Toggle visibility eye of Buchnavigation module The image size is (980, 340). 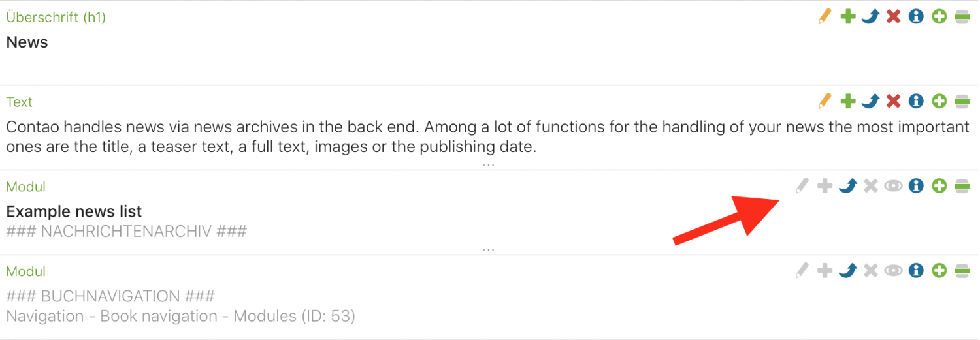[894, 270]
